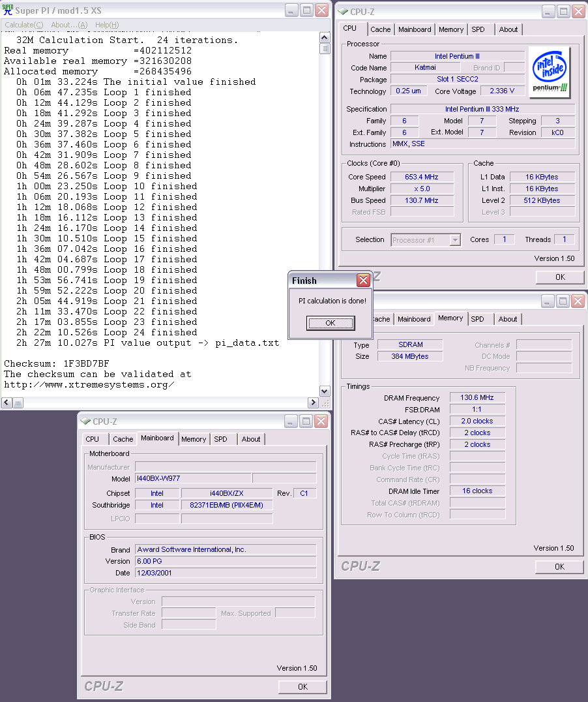Click the Level 2 512 KBytes cache field
This screenshot has width=588, height=702.
(542, 200)
